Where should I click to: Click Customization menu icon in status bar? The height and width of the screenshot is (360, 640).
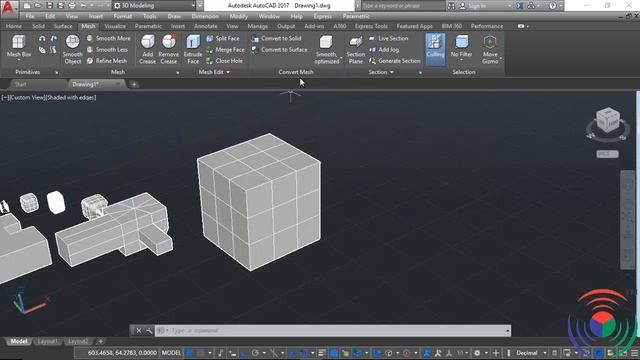point(635,353)
